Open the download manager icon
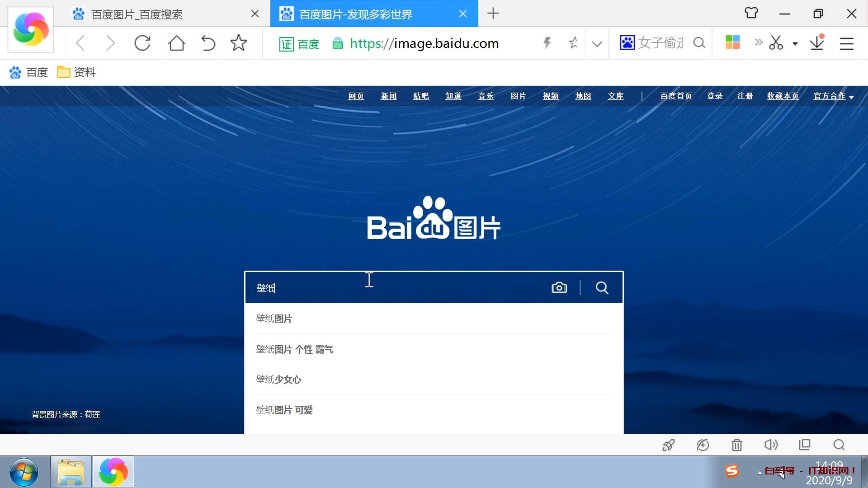This screenshot has height=488, width=868. pos(816,43)
